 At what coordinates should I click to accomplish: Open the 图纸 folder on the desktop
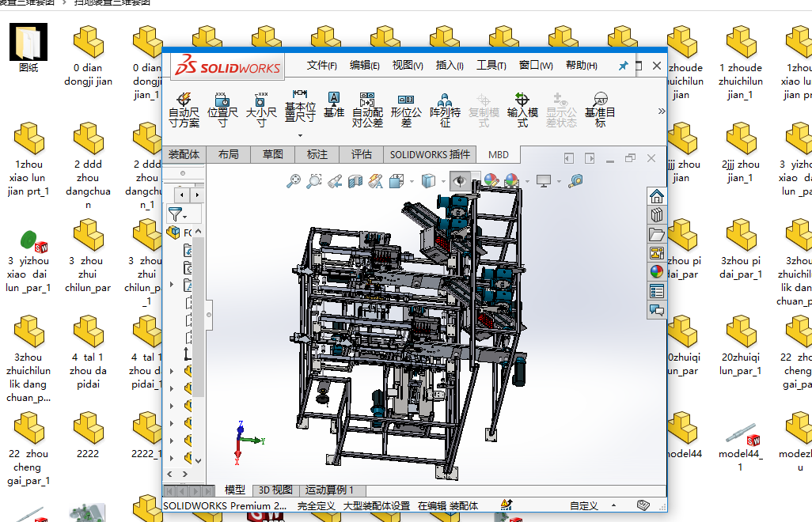[28, 47]
